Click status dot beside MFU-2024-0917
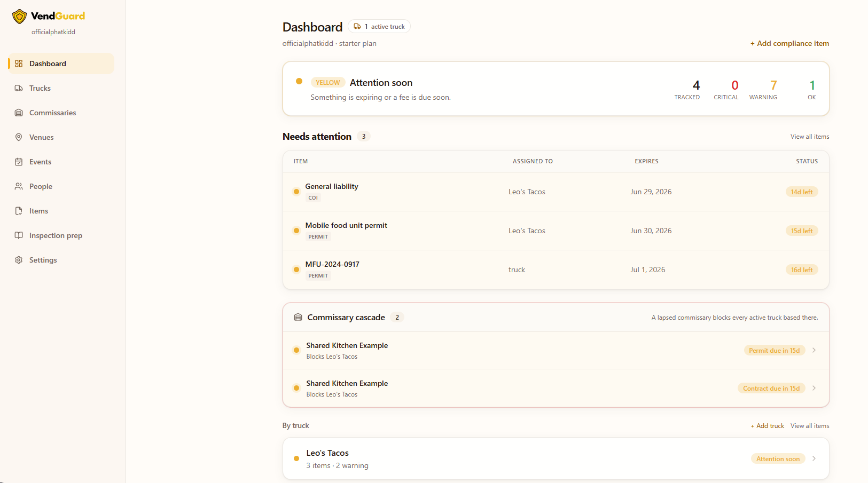The height and width of the screenshot is (483, 868). click(296, 270)
